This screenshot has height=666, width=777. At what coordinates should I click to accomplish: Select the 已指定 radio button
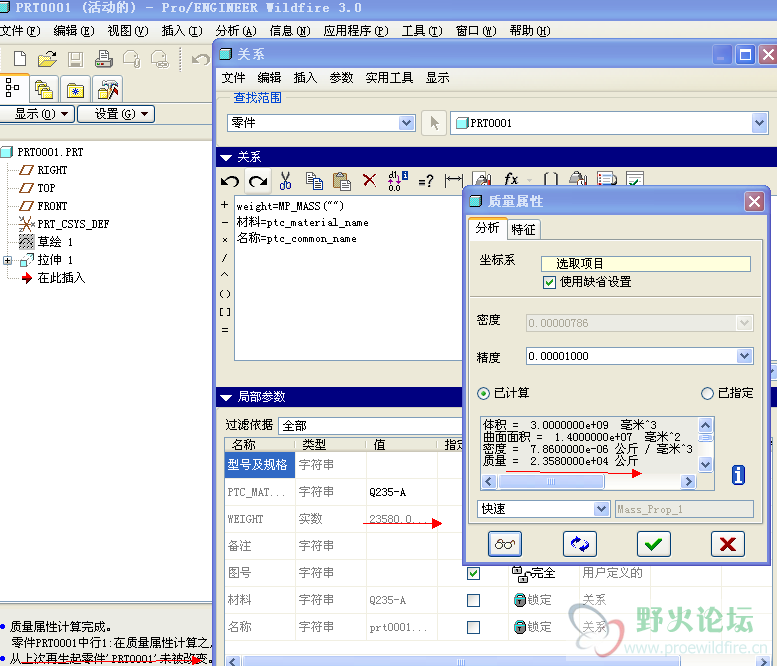(707, 393)
